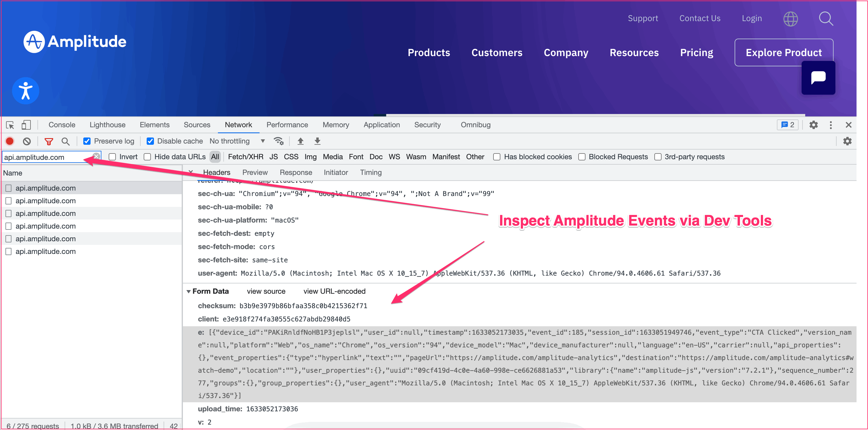Open network conditions wifi icon
The image size is (868, 430).
278,141
